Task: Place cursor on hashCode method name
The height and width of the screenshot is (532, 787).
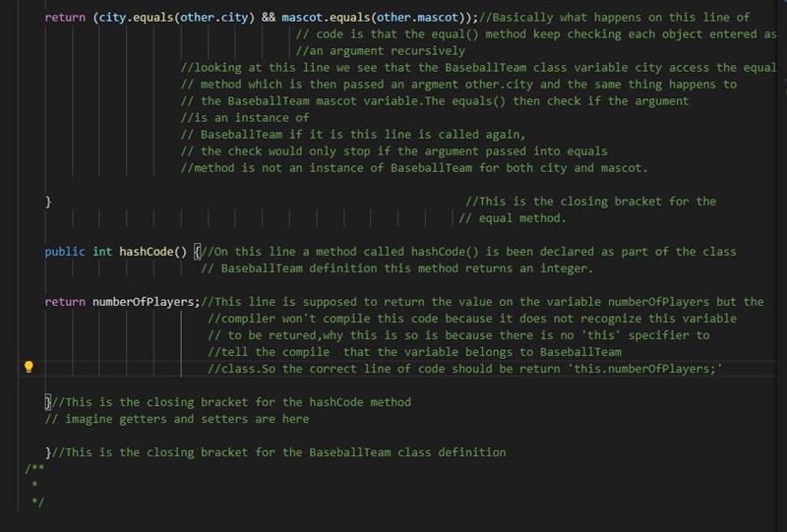Action: click(x=146, y=252)
